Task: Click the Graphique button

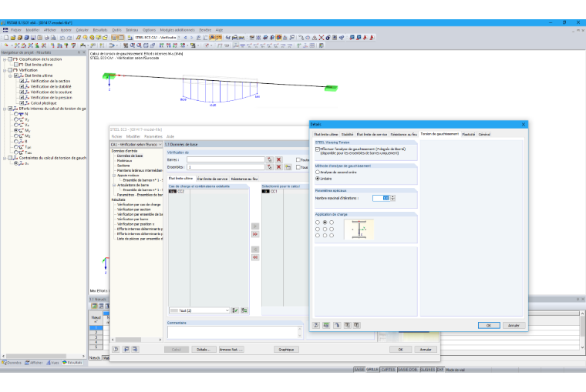Action: click(x=286, y=350)
